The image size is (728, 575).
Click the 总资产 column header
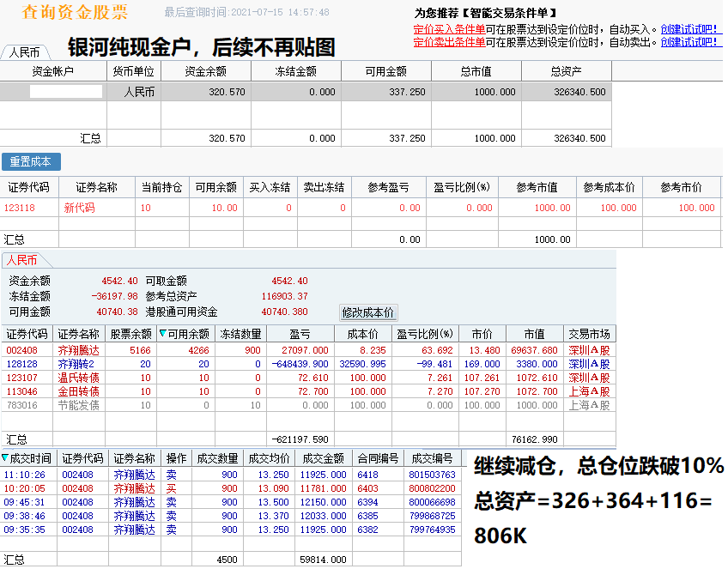[567, 71]
